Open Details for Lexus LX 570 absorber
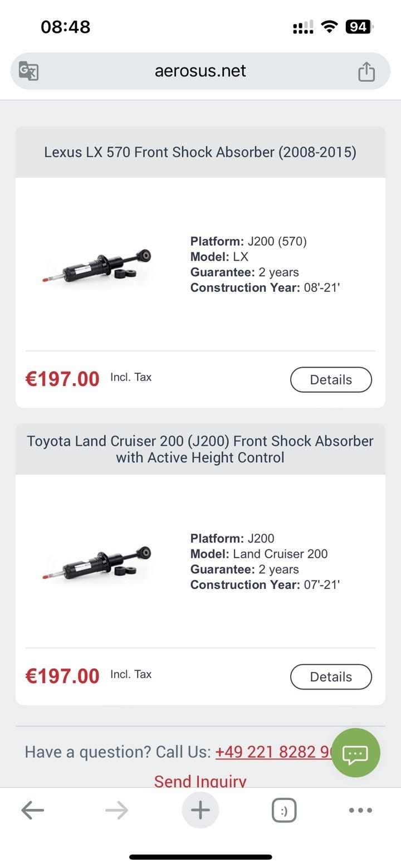Viewport: 401px width, 868px height. point(331,380)
